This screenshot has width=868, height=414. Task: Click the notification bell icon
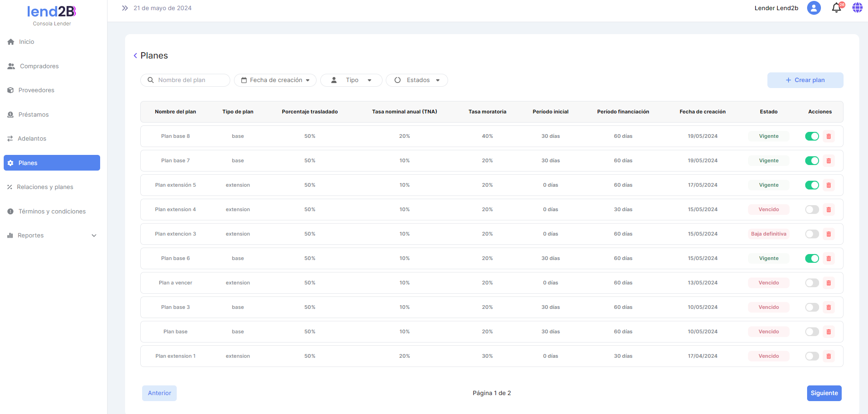click(x=836, y=8)
